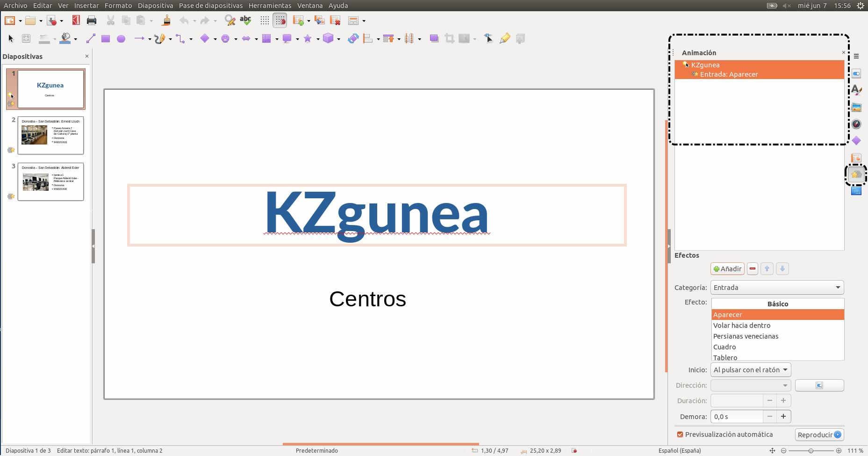
Task: Click the Delete Slide icon
Action: click(x=335, y=20)
